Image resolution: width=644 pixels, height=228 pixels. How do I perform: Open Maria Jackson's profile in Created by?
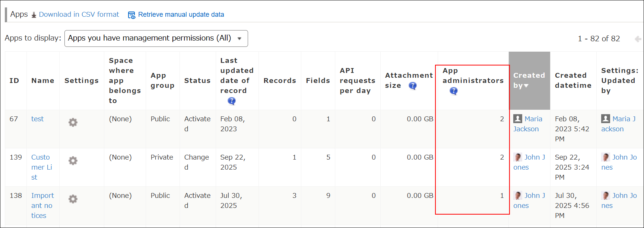[x=533, y=119]
